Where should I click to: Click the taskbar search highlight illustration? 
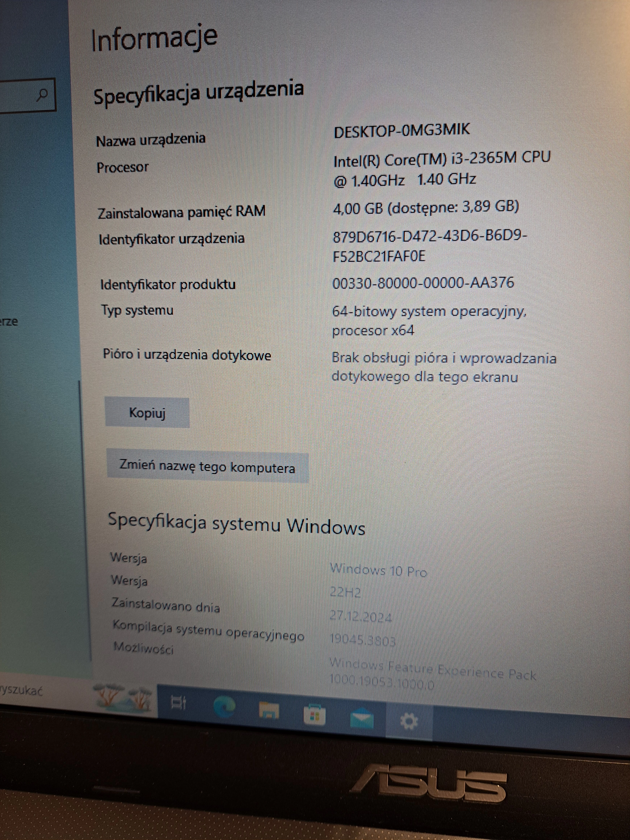(123, 699)
